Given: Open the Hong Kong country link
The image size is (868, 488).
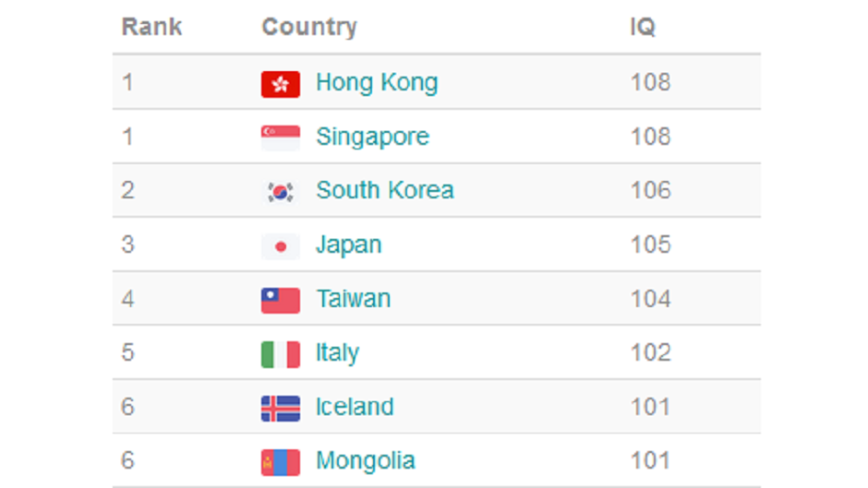Looking at the screenshot, I should coord(377,83).
